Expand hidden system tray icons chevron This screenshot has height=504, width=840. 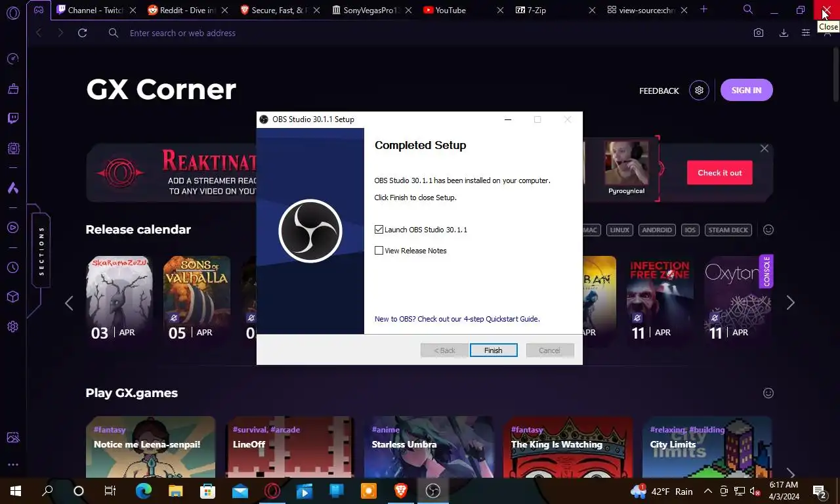[x=707, y=491]
